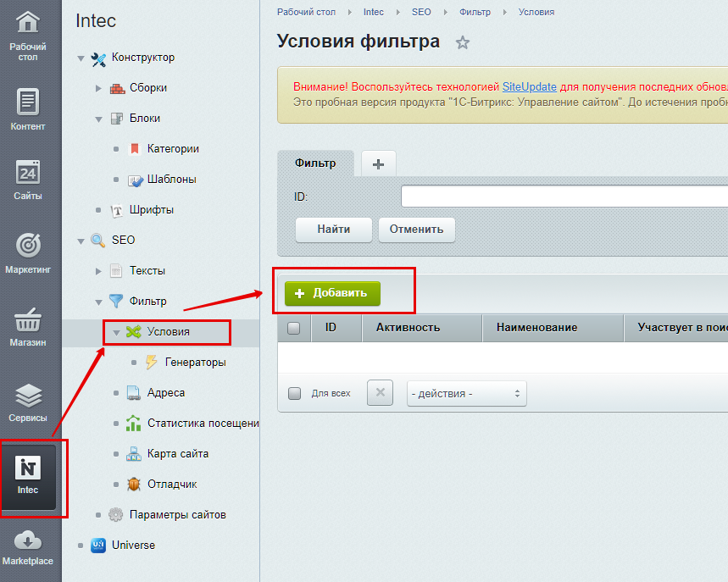This screenshot has width=728, height=582.
Task: Go to Фильтр breadcrumb
Action: pyautogui.click(x=475, y=12)
